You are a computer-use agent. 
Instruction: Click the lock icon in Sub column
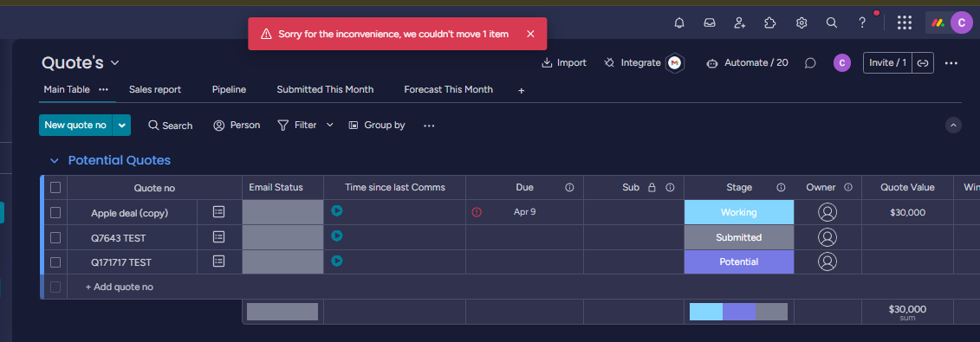(x=652, y=187)
